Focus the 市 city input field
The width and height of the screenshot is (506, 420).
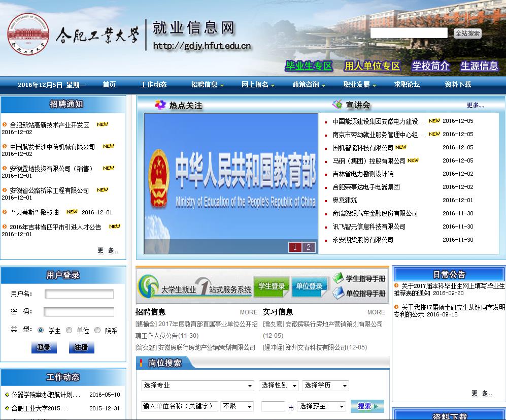click(x=273, y=406)
